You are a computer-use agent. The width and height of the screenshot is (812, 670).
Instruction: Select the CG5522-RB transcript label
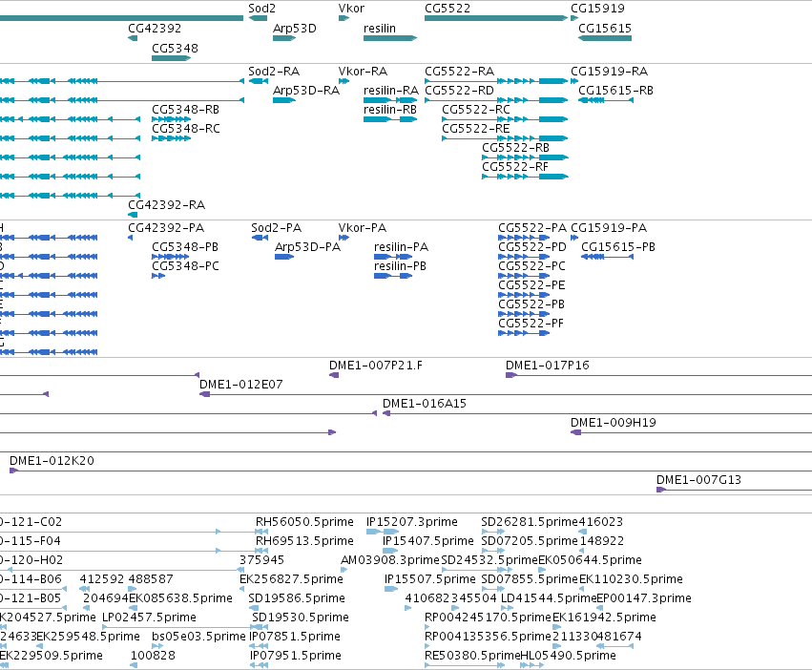[x=515, y=147]
